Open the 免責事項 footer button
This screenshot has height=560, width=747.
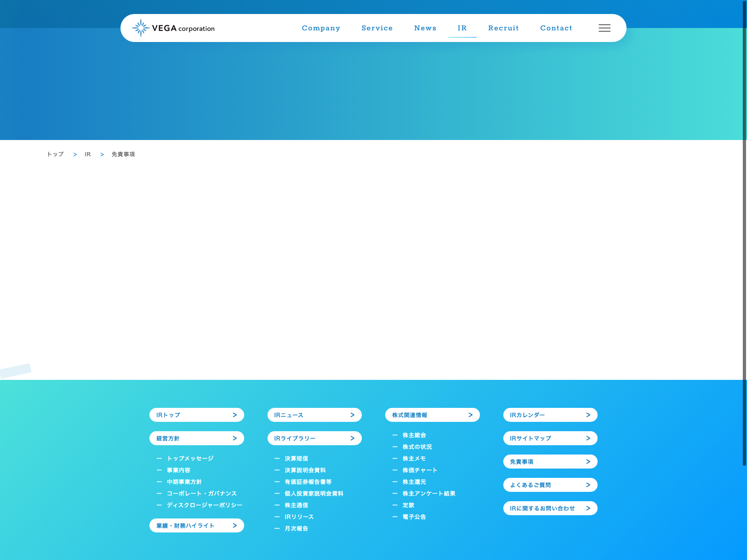[550, 462]
